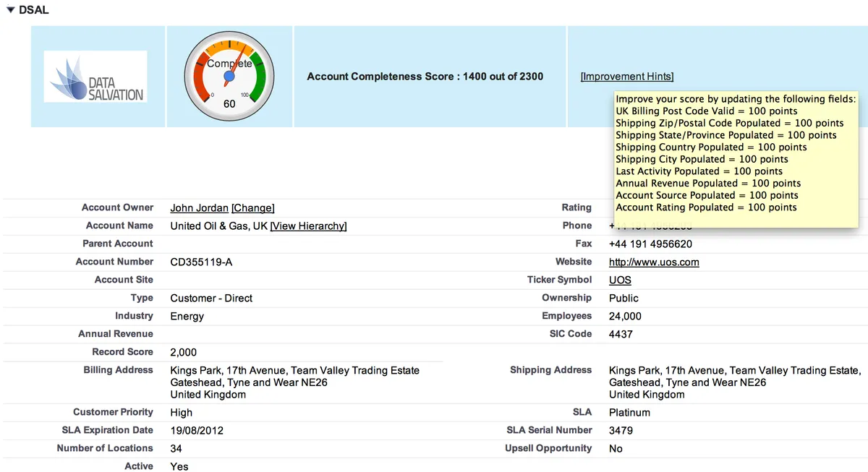868x472 pixels.
Task: Click the SLA Expiration Date 19/08/2012
Action: (x=197, y=431)
